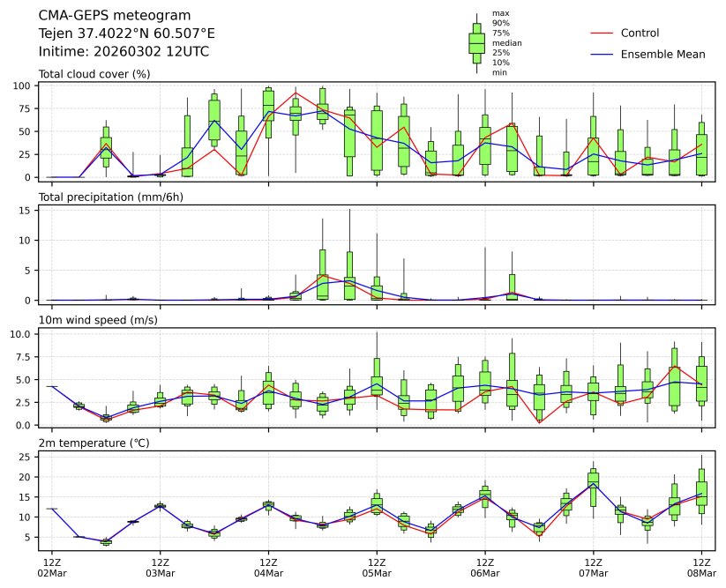Click the 100 tick on cloud cover axis
726x588 pixels.
click(24, 86)
